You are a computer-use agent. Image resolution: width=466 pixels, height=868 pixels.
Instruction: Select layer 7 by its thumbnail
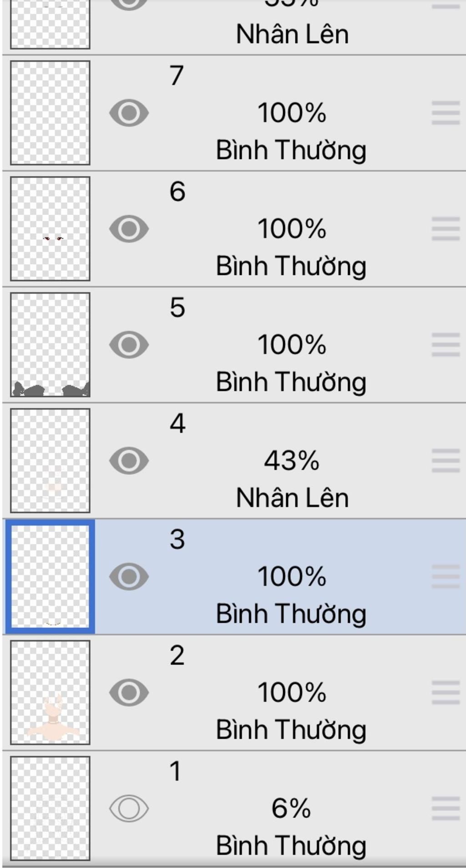(50, 112)
